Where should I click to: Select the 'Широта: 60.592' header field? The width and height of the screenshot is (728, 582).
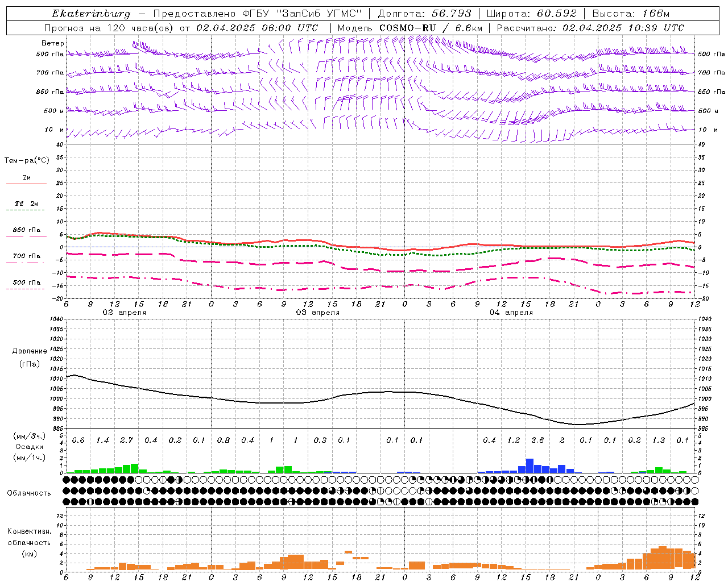pyautogui.click(x=531, y=14)
